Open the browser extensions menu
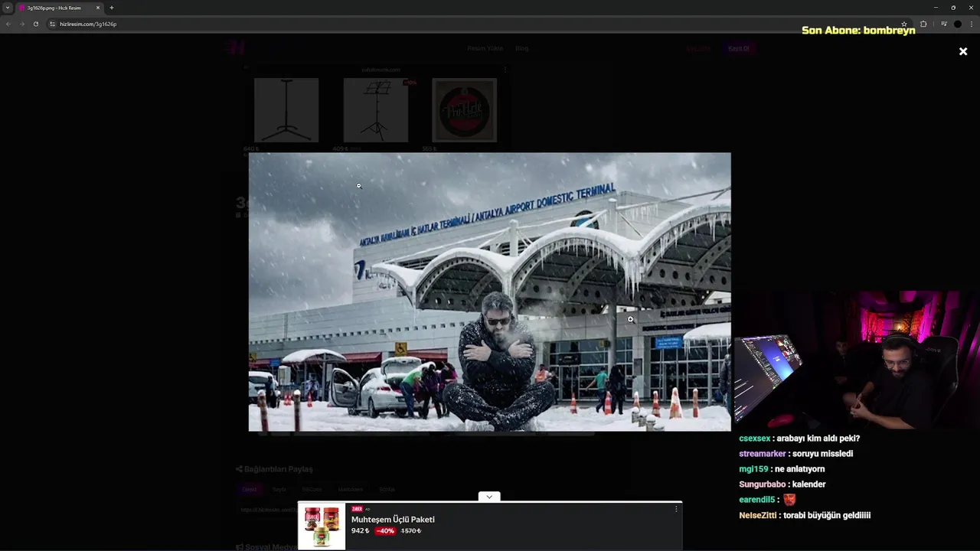The image size is (980, 551). (x=923, y=24)
